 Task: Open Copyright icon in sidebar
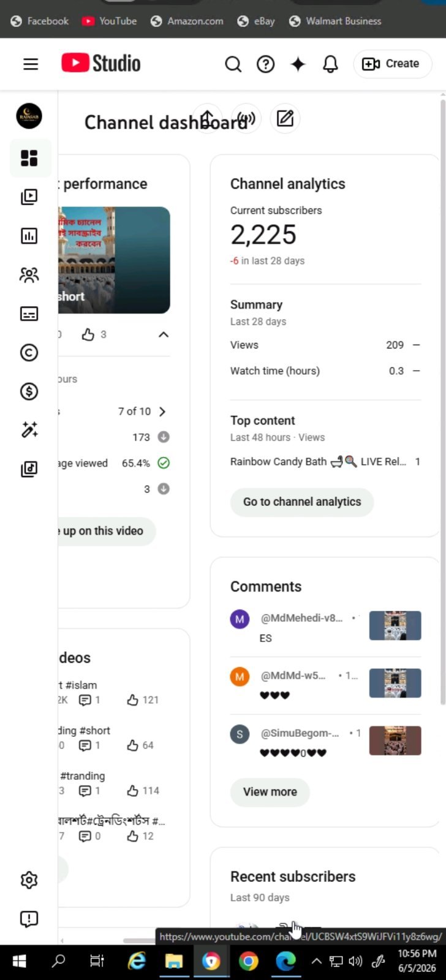point(29,352)
